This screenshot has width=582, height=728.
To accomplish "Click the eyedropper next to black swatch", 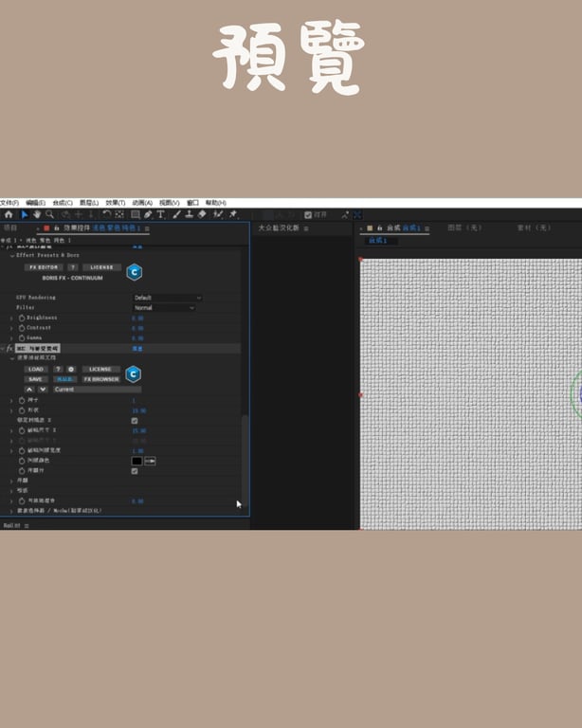I will click(150, 461).
